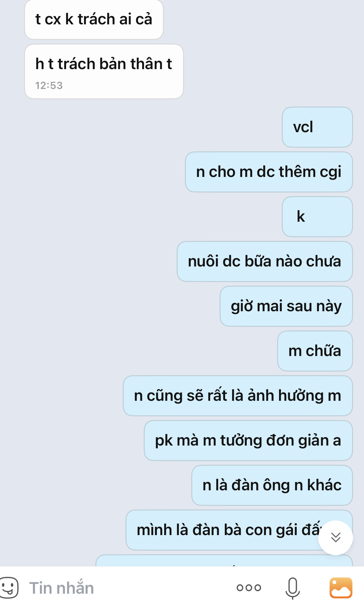This screenshot has height=610, width=364.
Task: Select the "t cx k trách ai cả" message
Action: tap(94, 19)
